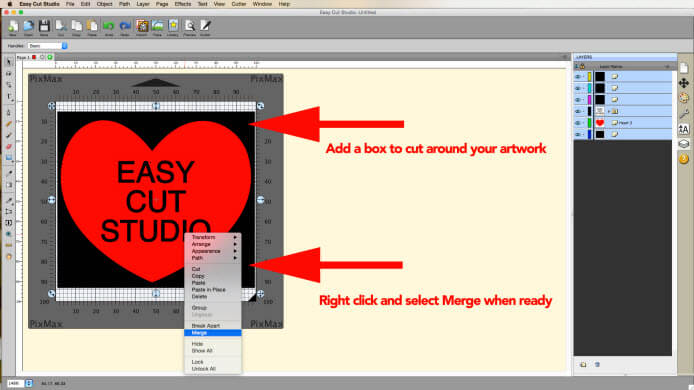Expand the Path submenu in context menu
Viewport: 694px width, 390px height.
coord(213,258)
